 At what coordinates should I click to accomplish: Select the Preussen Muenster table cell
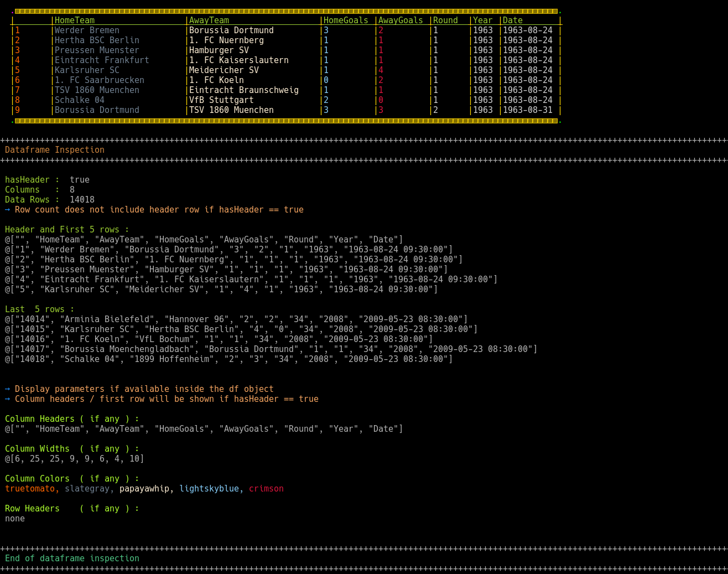[x=97, y=50]
